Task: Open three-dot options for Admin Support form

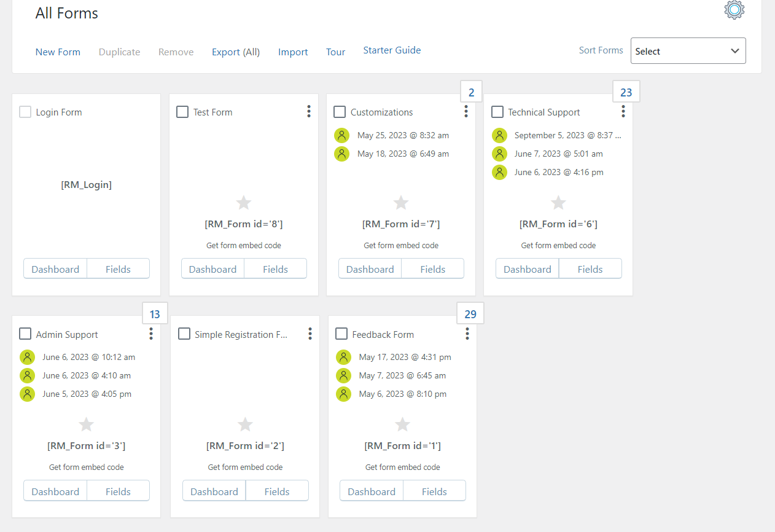Action: coord(151,334)
